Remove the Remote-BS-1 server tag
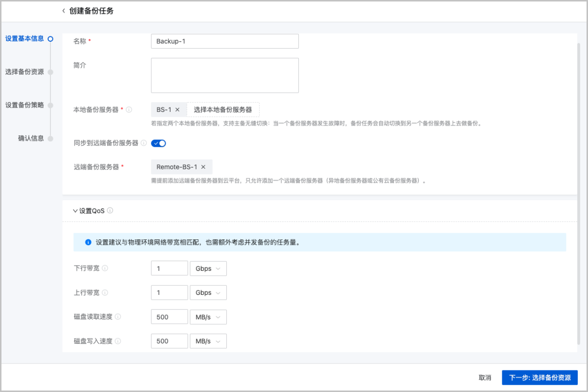The image size is (588, 392). click(203, 167)
